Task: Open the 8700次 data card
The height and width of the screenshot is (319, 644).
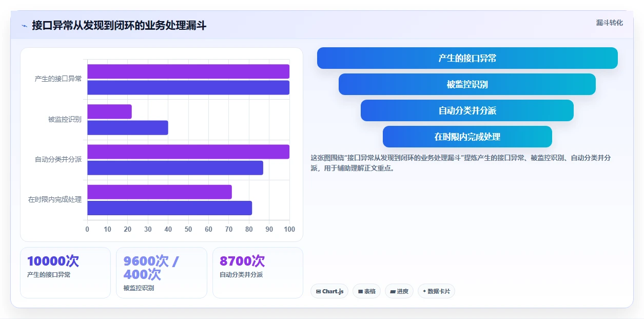Action: [258, 273]
